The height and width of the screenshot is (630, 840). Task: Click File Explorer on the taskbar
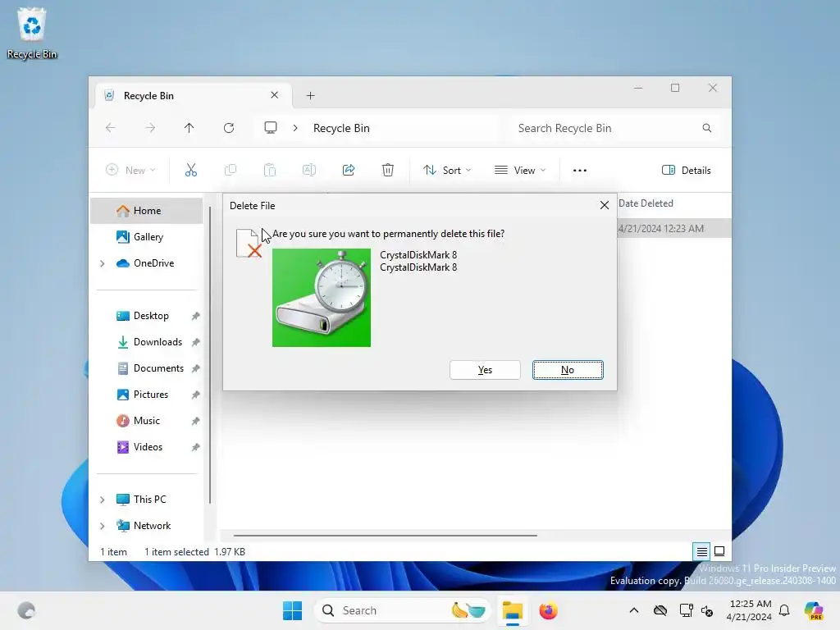[512, 610]
